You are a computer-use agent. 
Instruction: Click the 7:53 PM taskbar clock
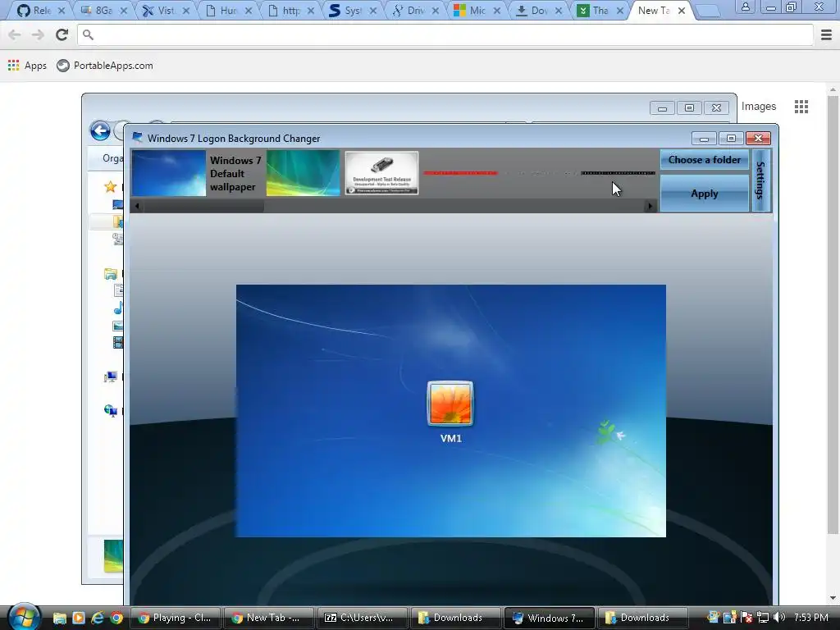[x=811, y=617]
